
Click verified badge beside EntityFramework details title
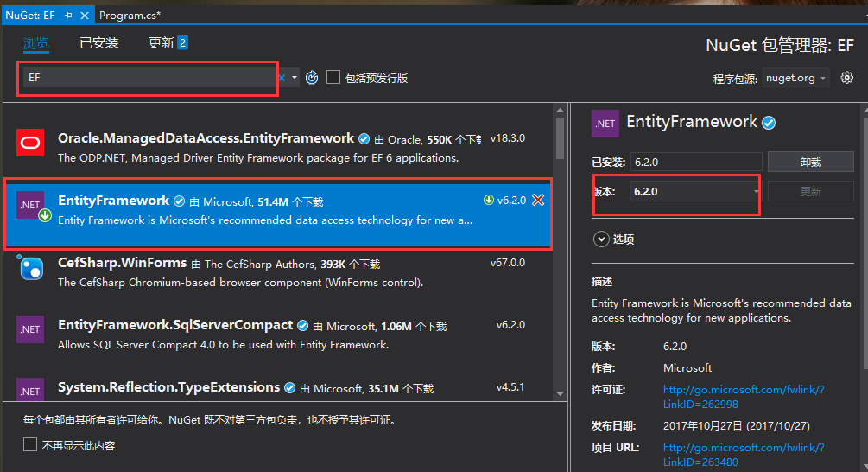(769, 123)
